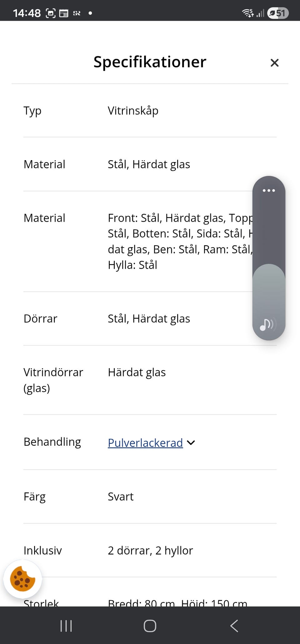Close the Specifikationer panel
The width and height of the screenshot is (300, 644).
tap(274, 63)
